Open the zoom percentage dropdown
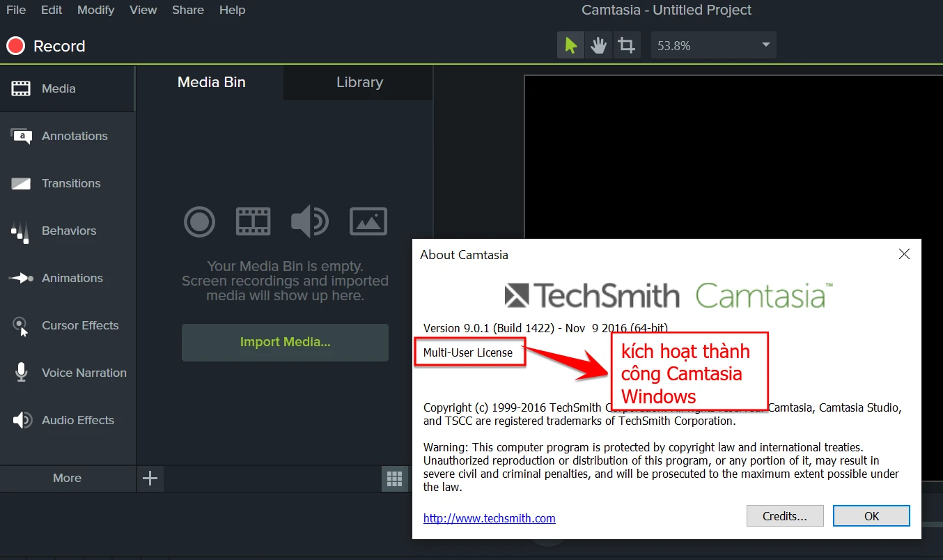The width and height of the screenshot is (943, 560). coord(764,45)
